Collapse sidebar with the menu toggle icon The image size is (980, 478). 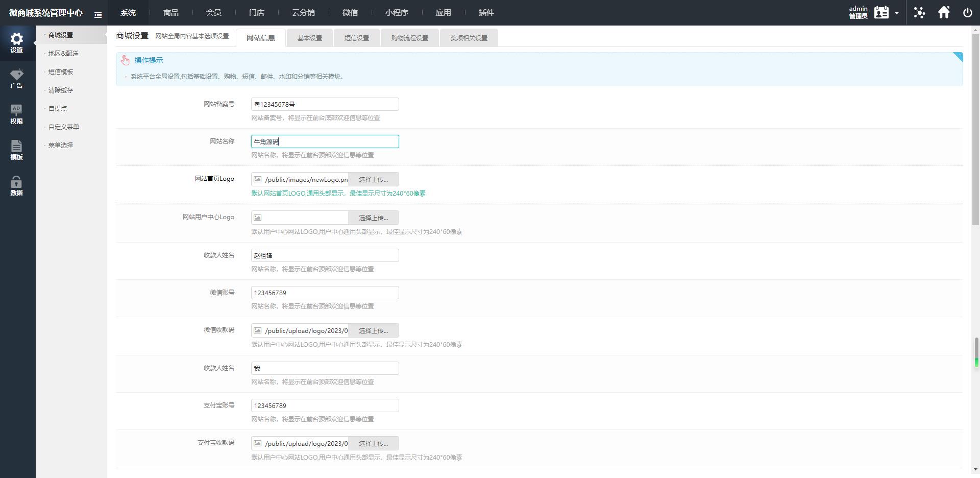tap(98, 15)
